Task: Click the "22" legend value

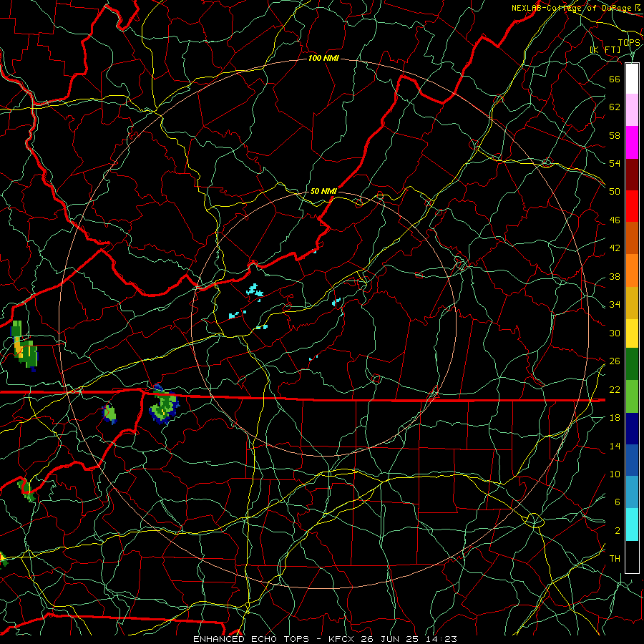Action: click(615, 389)
